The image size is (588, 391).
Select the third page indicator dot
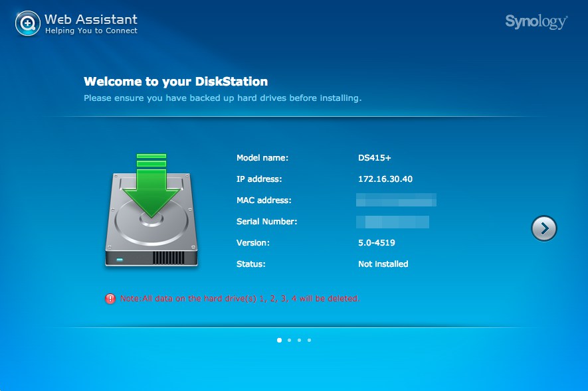(299, 340)
